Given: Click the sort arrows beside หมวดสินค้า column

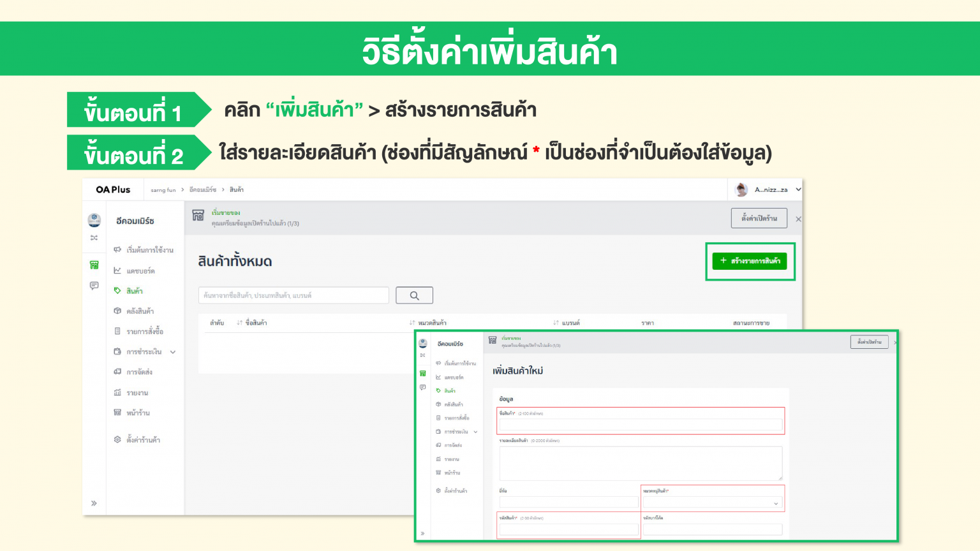Looking at the screenshot, I should 412,323.
